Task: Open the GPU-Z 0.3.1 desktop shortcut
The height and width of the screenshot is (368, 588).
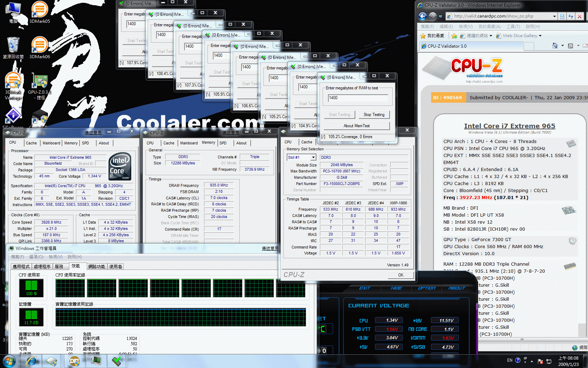Action: [40, 86]
